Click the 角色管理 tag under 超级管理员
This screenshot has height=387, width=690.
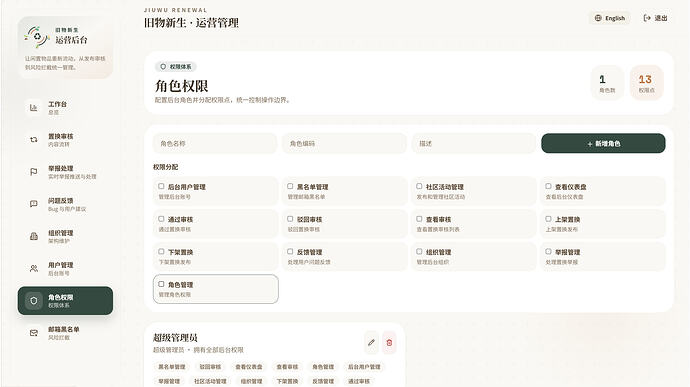coord(323,367)
